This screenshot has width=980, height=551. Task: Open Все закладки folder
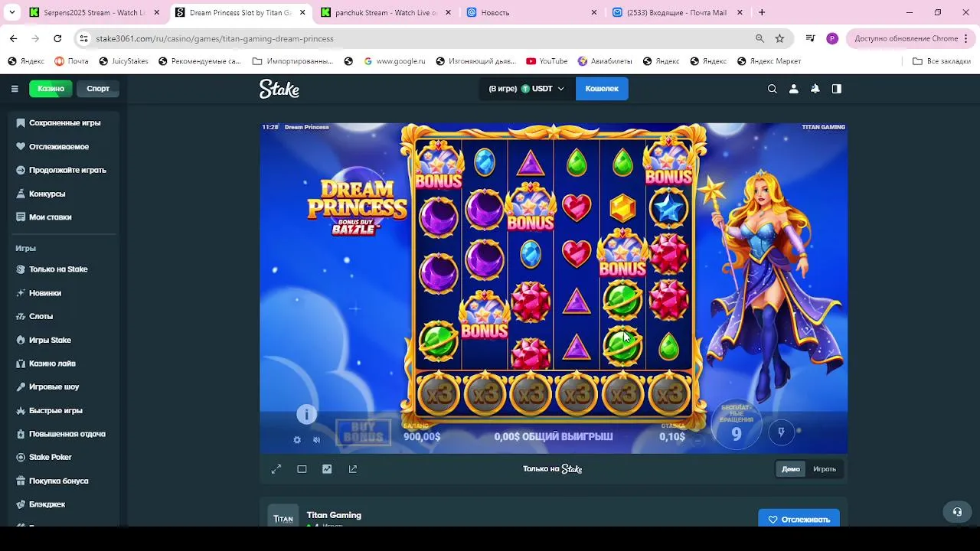pos(942,61)
